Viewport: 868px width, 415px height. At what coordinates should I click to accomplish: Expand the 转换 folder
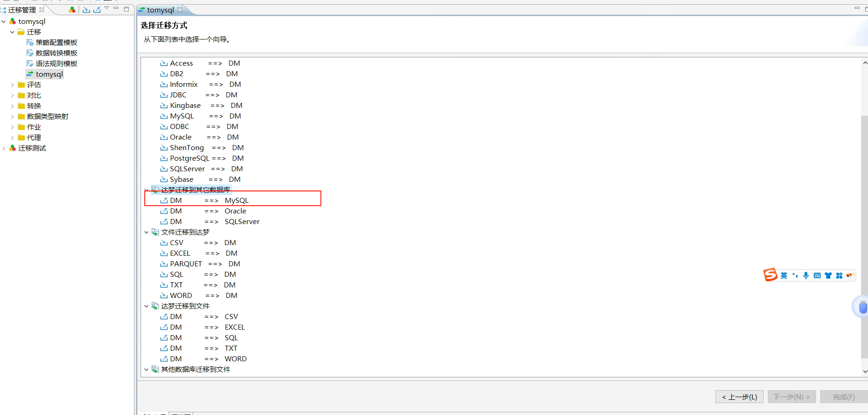(x=12, y=106)
